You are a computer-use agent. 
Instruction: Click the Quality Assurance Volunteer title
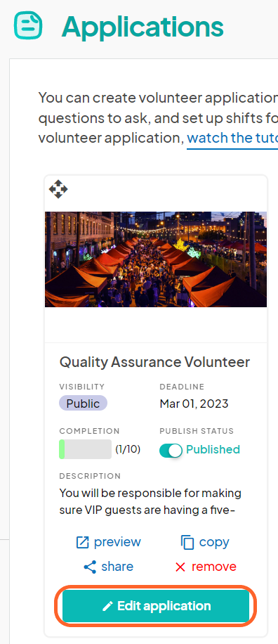154,362
